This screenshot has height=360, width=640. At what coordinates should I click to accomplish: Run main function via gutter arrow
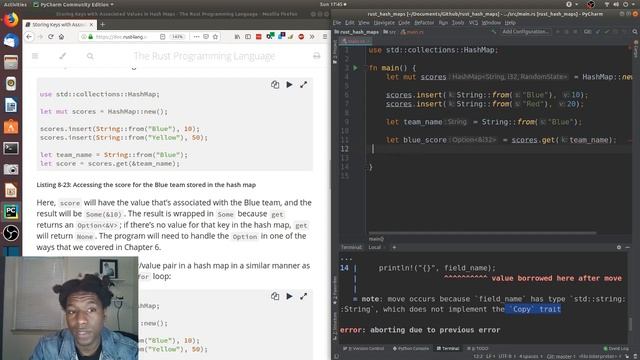tap(356, 68)
